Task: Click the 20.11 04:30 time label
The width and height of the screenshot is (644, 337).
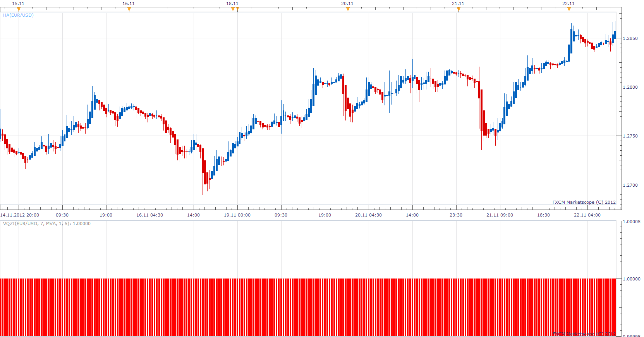Action: tap(368, 215)
